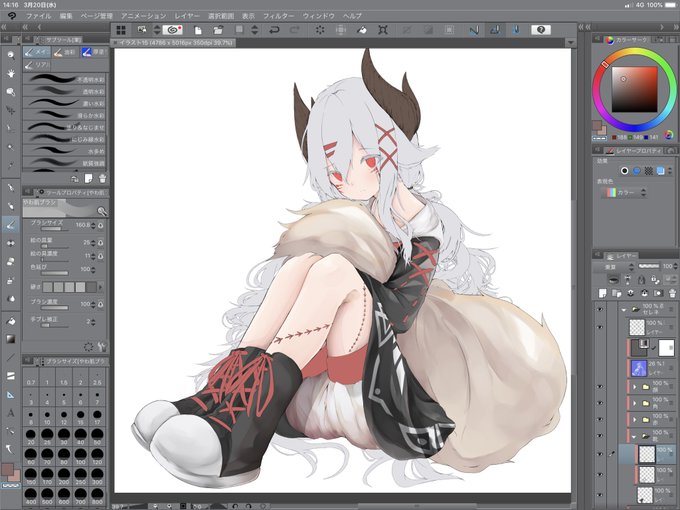Select the Hand move tool
This screenshot has height=510, width=680.
(11, 73)
